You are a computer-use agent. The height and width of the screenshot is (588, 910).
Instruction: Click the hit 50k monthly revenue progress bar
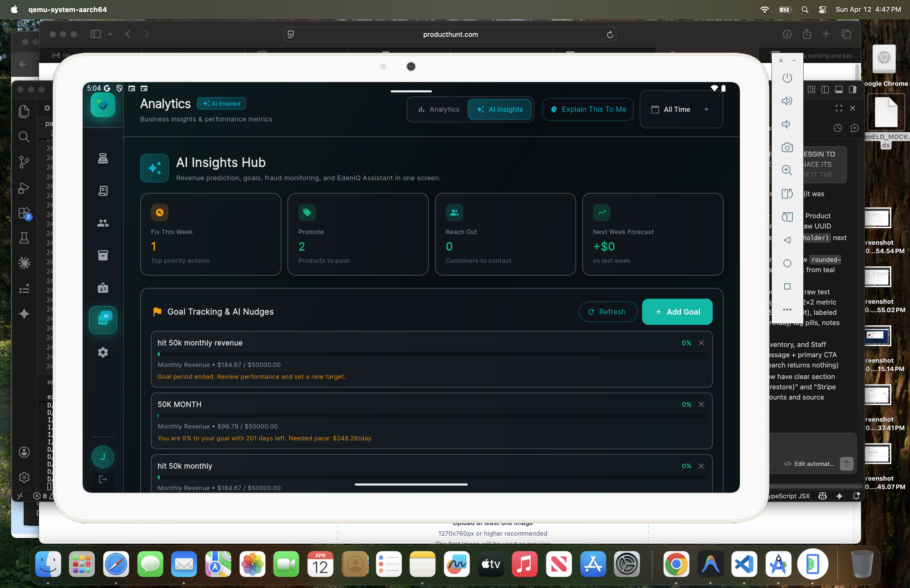[431, 354]
